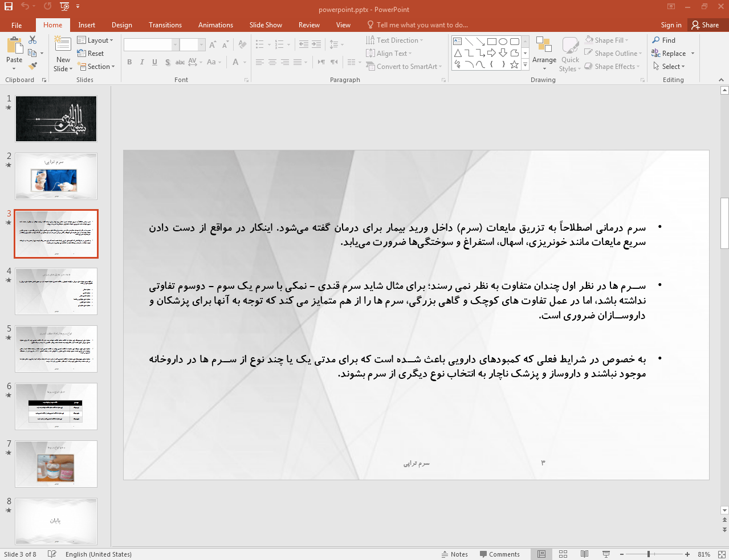
Task: Click the Justify alignment icon
Action: point(298,62)
